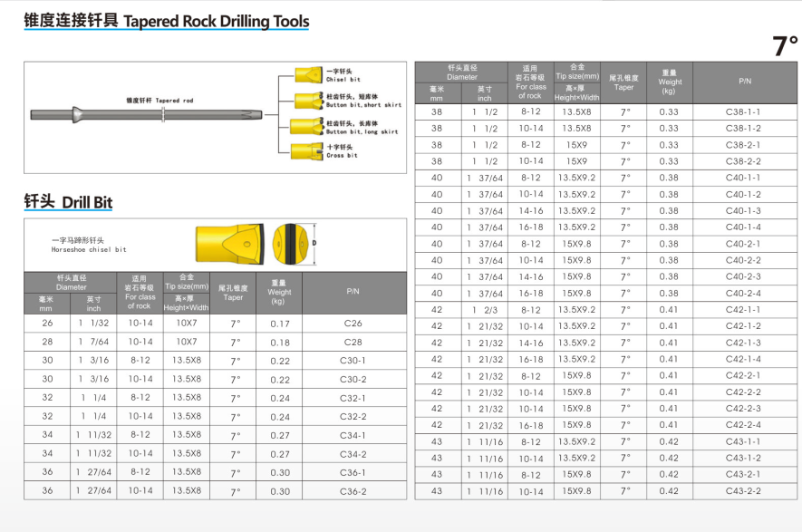The width and height of the screenshot is (802, 532).
Task: Click the 28 mm diameter cell
Action: 47,342
